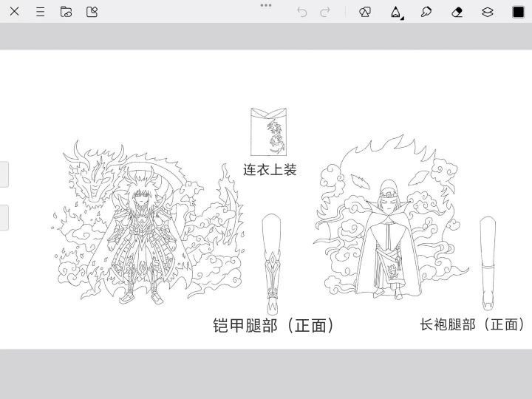Click the 长袍腿部（正面） label

[x=472, y=324]
